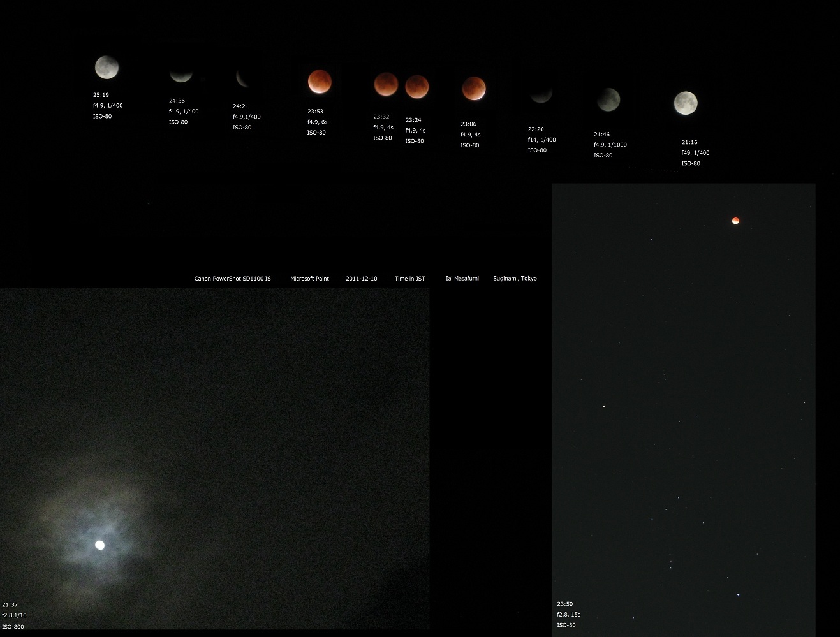
Task: Select the '23:50' label on the starfield photo
Action: 564,604
